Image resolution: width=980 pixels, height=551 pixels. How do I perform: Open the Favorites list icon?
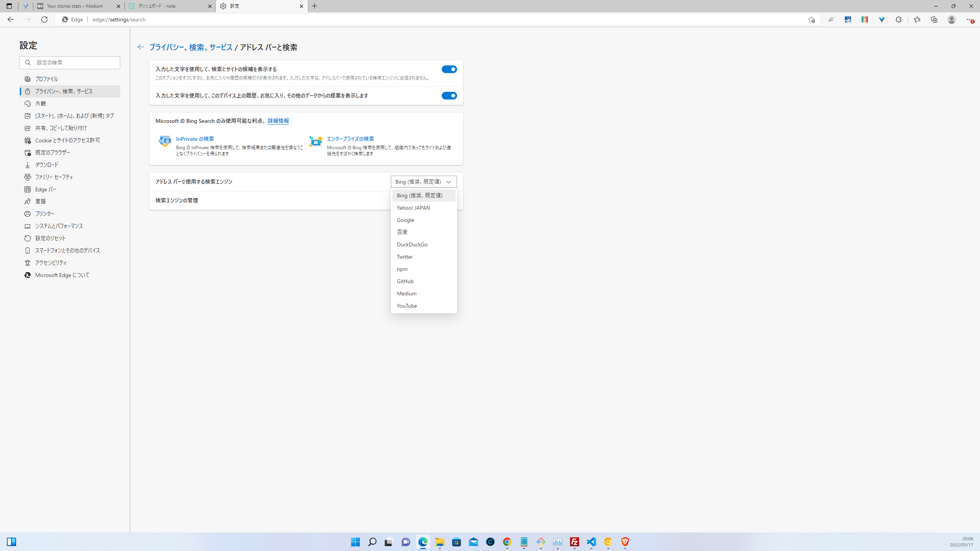(917, 20)
